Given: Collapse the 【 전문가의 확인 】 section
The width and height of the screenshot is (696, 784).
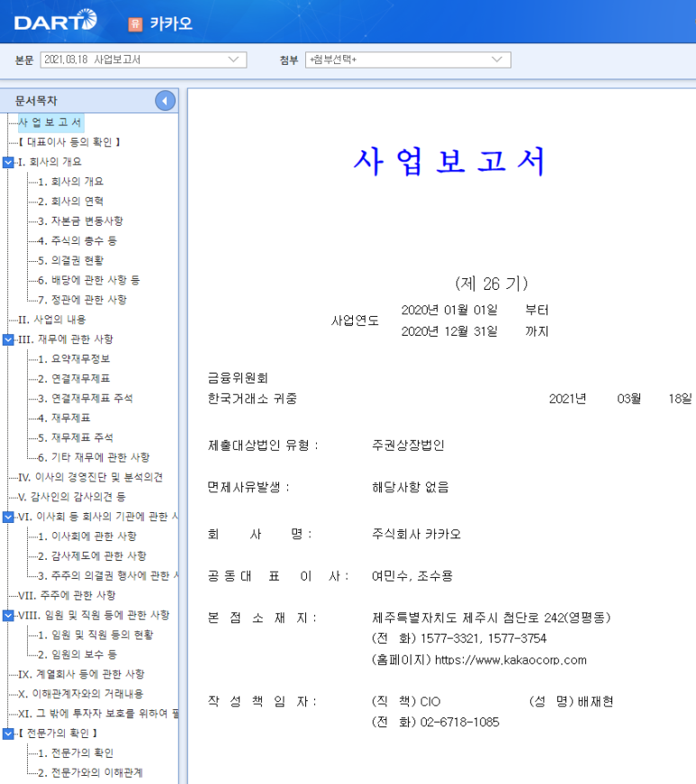Looking at the screenshot, I should pos(8,734).
